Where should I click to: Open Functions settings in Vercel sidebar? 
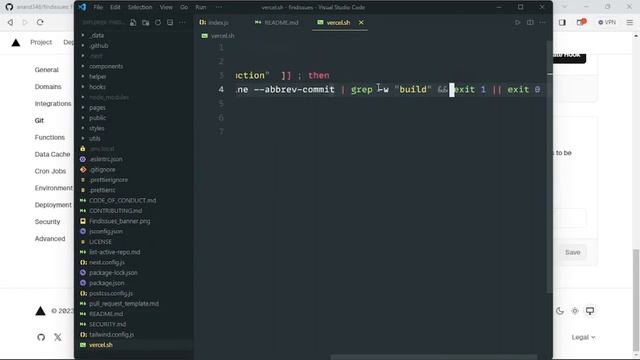[x=50, y=137]
